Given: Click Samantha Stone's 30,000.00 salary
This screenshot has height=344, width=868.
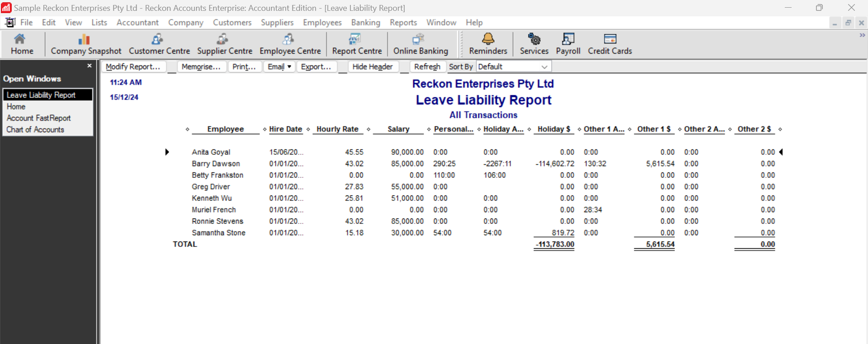Looking at the screenshot, I should click(407, 233).
